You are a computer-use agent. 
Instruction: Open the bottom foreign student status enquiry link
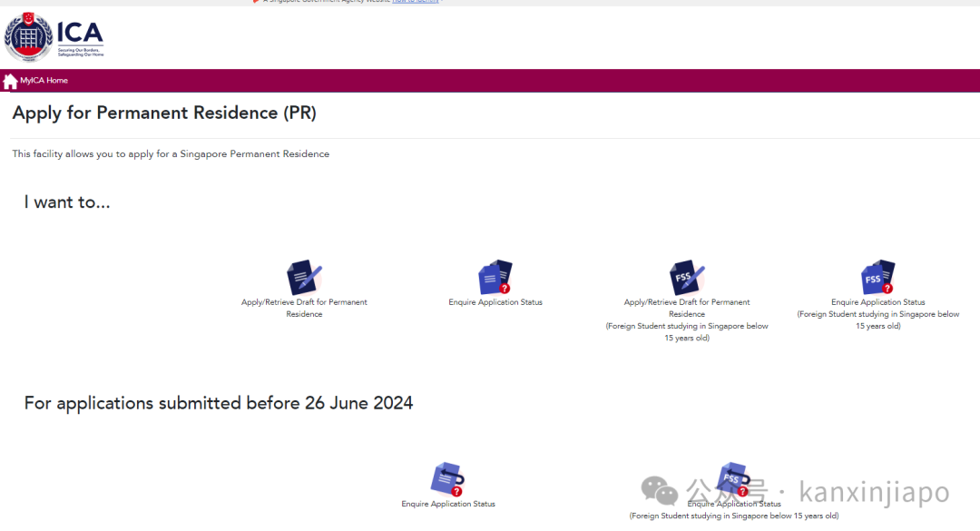[734, 510]
